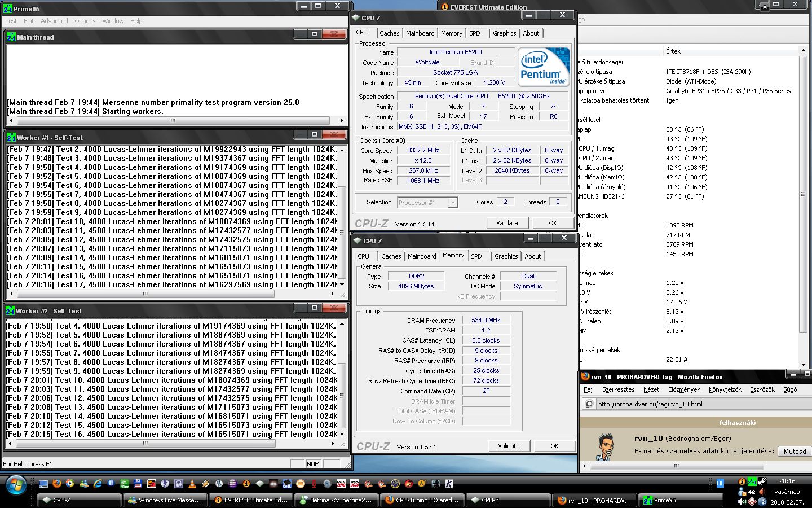
Task: Click OK in upper CPU-Z window
Action: point(553,223)
